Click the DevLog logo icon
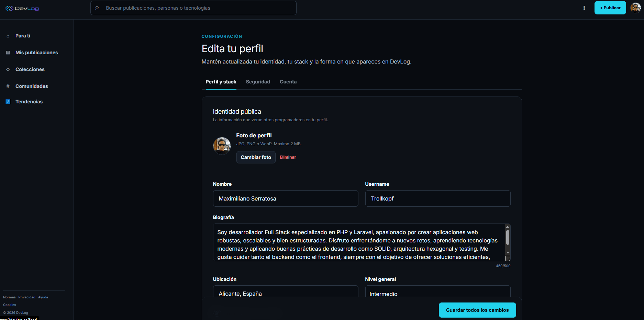The width and height of the screenshot is (644, 320). (9, 8)
